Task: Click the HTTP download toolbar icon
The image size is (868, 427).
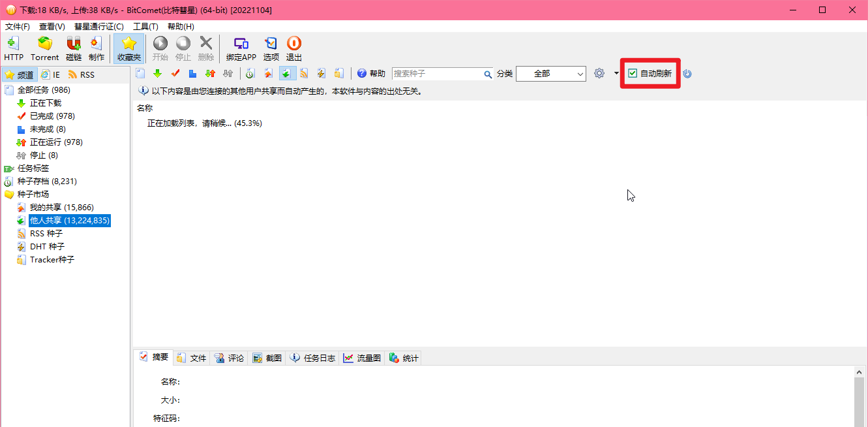Action: click(14, 49)
